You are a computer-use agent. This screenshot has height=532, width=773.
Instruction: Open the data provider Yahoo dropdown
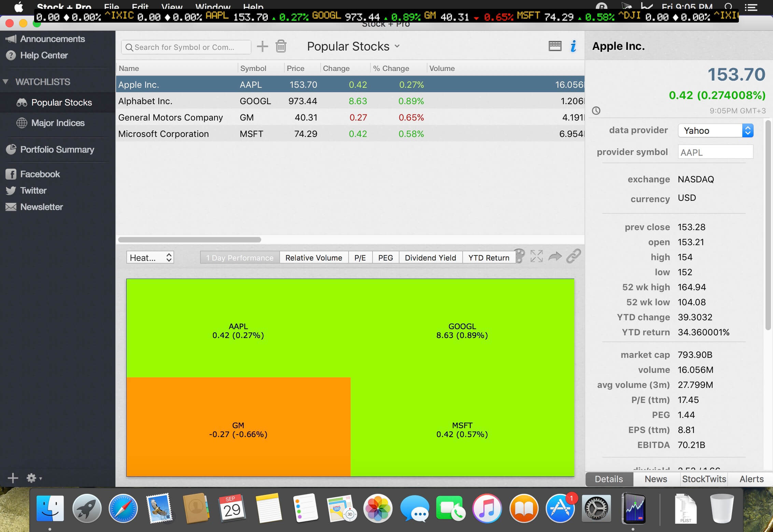716,130
